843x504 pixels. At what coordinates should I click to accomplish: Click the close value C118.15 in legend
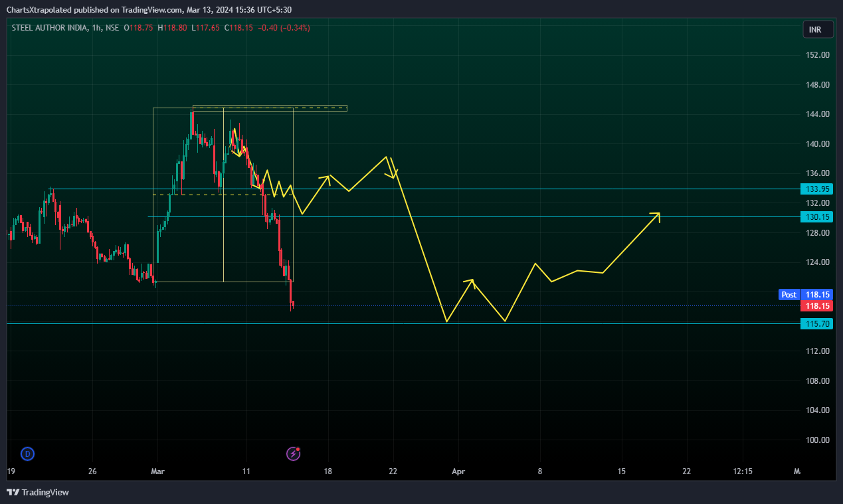pyautogui.click(x=239, y=28)
